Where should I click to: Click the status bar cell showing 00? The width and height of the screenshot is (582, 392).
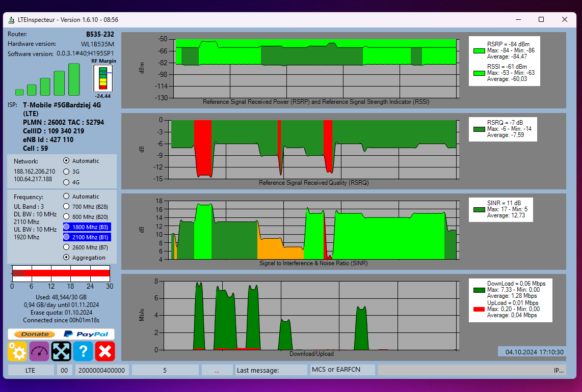[x=64, y=370]
